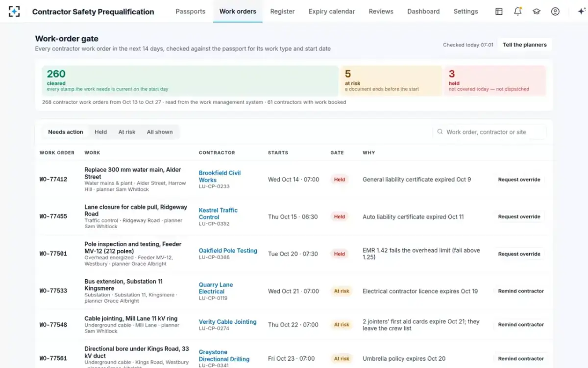This screenshot has height=368, width=588.
Task: Remind contractor for WO-77548
Action: coord(521,325)
